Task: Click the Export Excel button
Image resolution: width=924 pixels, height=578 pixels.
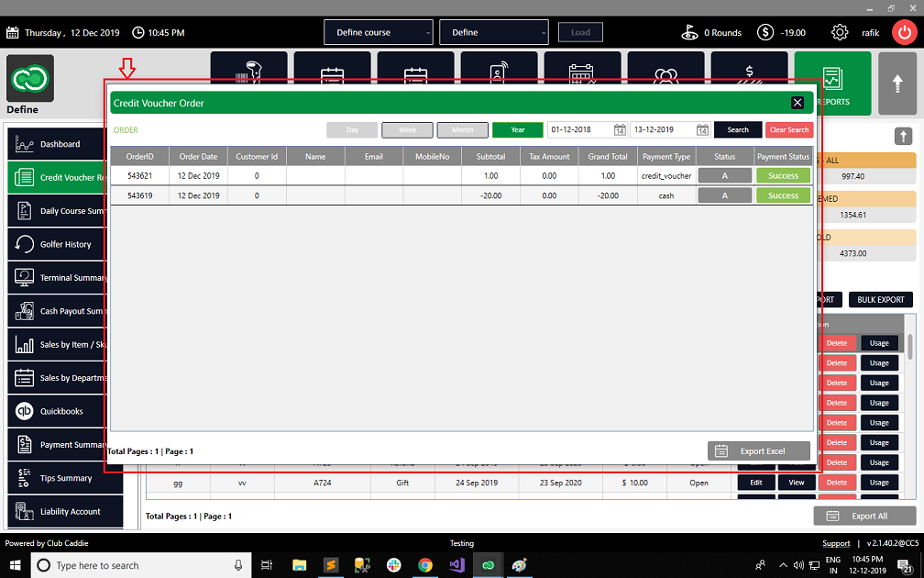Action: [759, 451]
